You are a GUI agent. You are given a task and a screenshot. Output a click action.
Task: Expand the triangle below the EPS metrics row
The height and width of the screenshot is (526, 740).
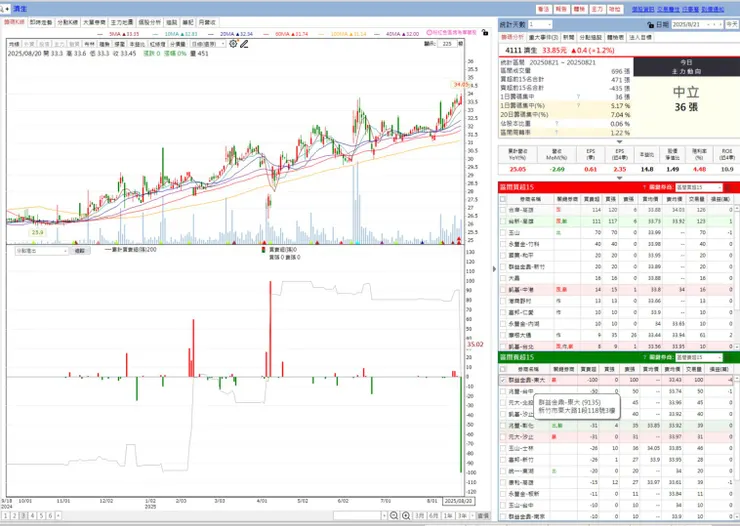pyautogui.click(x=619, y=178)
